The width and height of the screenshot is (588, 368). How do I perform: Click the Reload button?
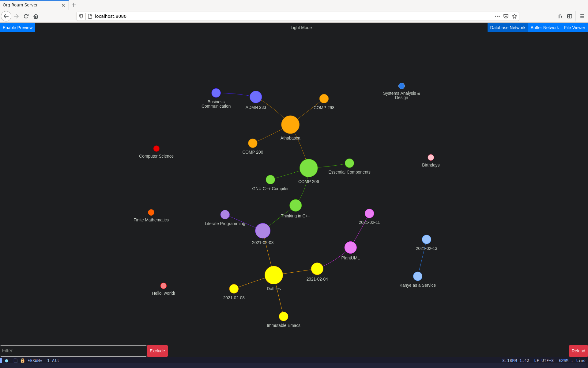578,351
